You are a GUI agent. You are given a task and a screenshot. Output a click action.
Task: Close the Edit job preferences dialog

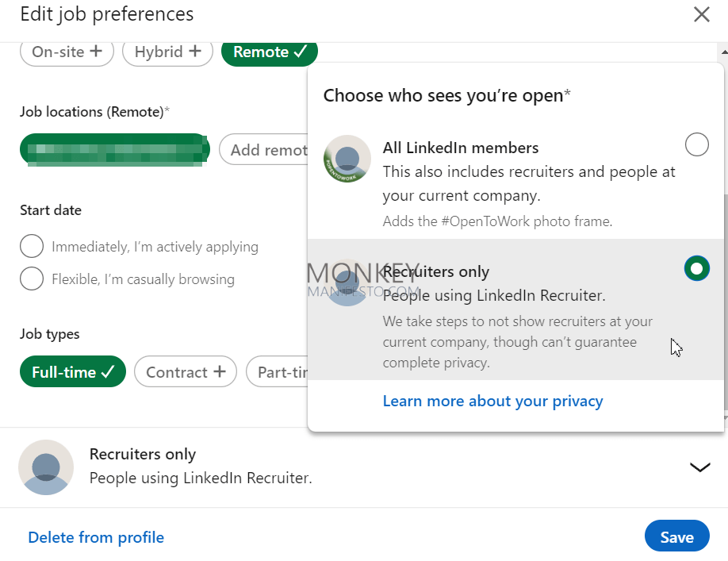(x=701, y=14)
